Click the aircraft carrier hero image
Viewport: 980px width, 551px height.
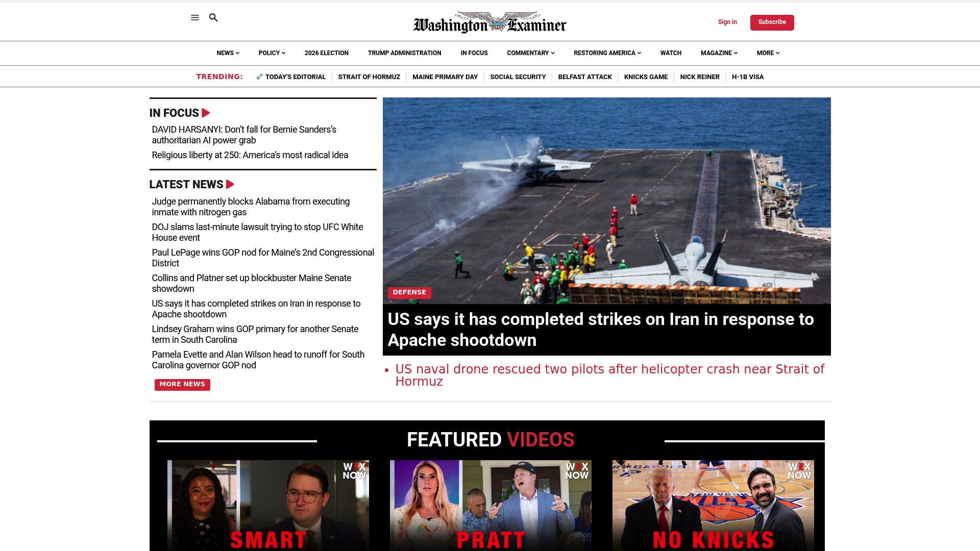coord(606,201)
